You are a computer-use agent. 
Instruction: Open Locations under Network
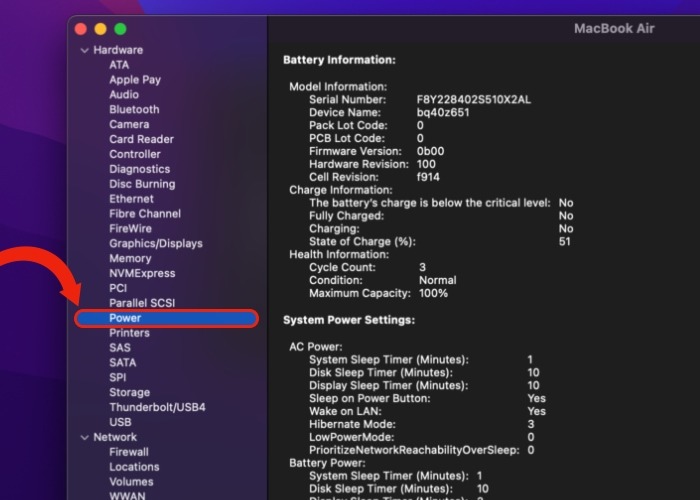pos(134,467)
